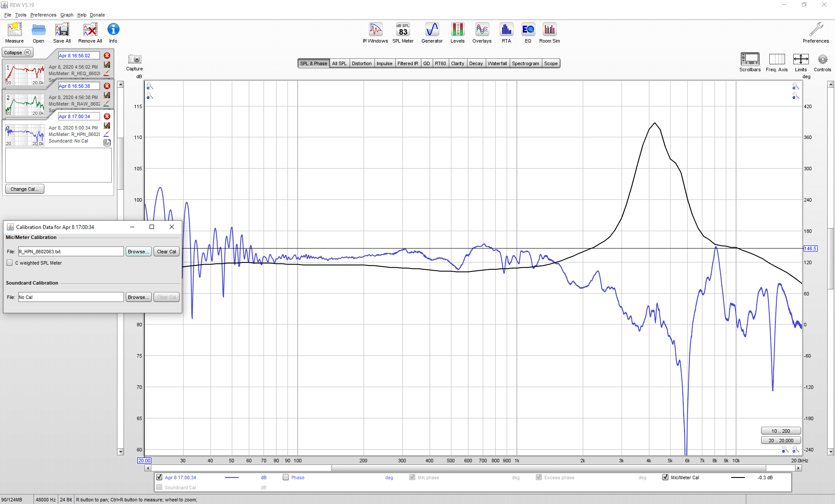Select the Spectrogram graph tab
The height and width of the screenshot is (504, 835).
coord(525,63)
